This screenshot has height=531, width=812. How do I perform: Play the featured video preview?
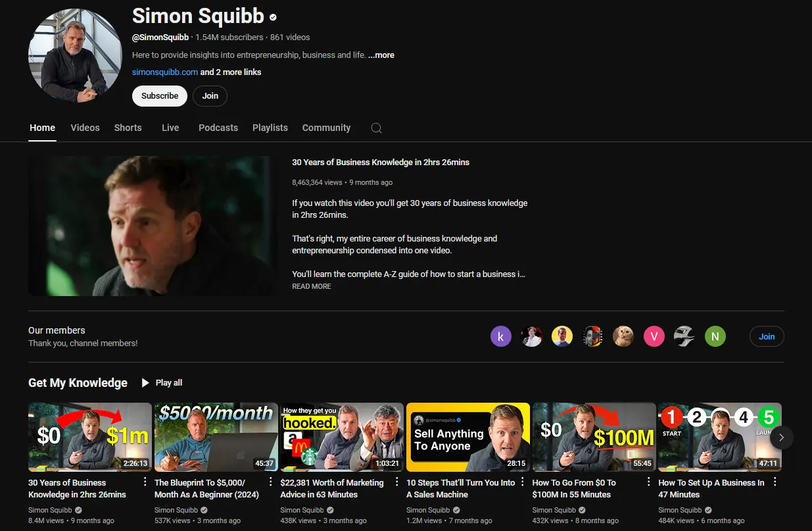tap(153, 226)
